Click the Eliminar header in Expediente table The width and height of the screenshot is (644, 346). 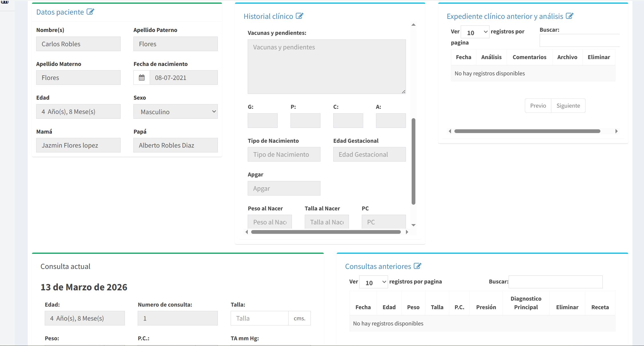[x=599, y=57]
